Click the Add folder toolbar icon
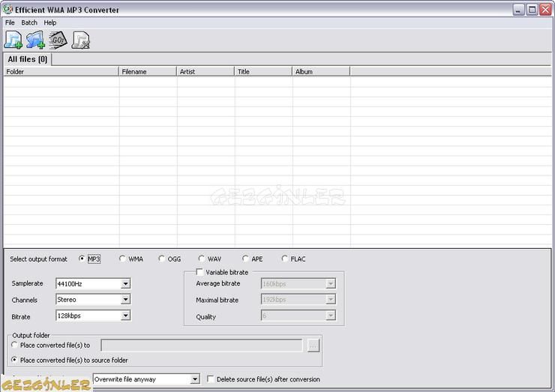 [x=35, y=40]
